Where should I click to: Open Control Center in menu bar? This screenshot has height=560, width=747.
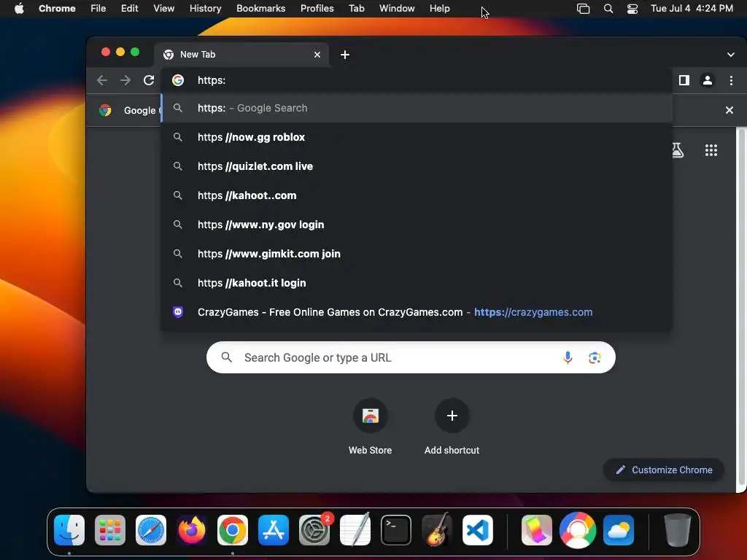coord(632,9)
